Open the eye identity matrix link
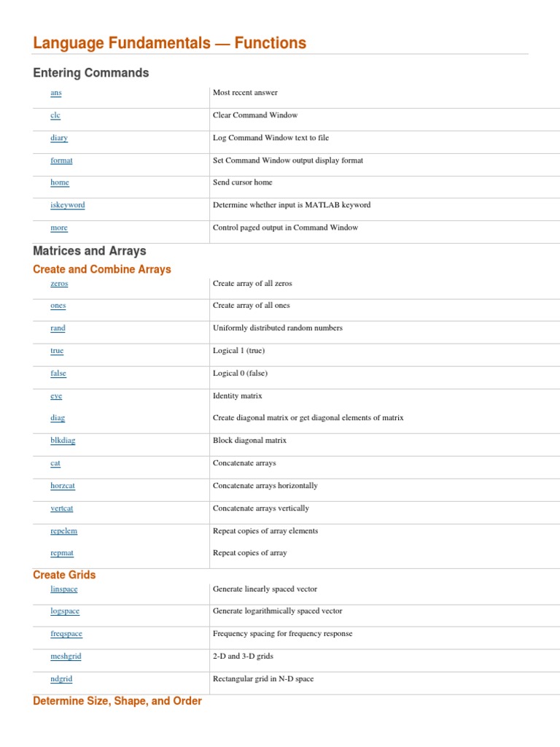 point(56,396)
